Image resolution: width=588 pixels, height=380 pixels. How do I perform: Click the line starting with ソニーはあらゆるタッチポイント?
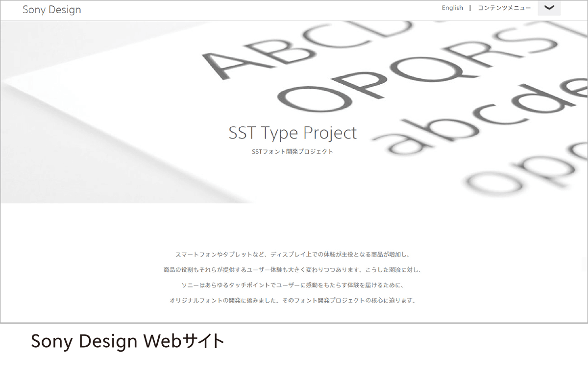[293, 285]
